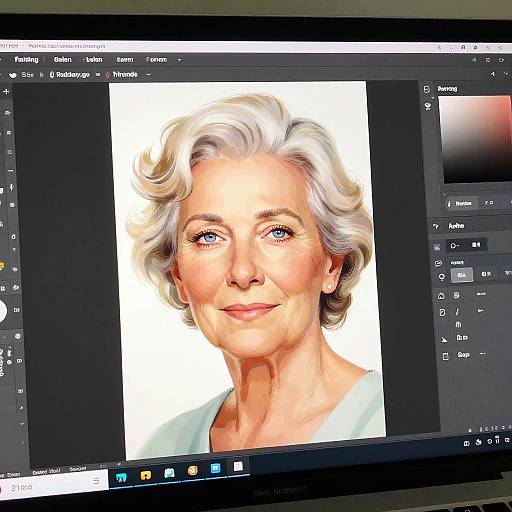Click the slash pen icon in right panel

coord(457,312)
